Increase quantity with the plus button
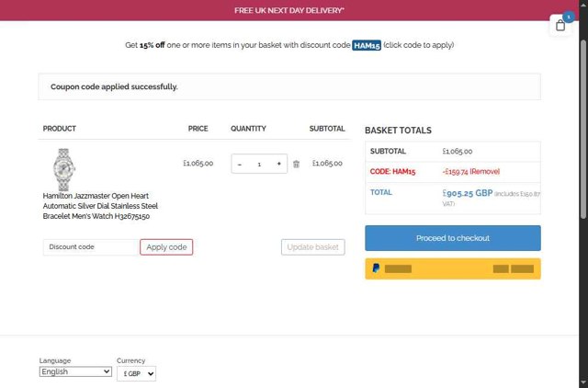 [x=279, y=164]
